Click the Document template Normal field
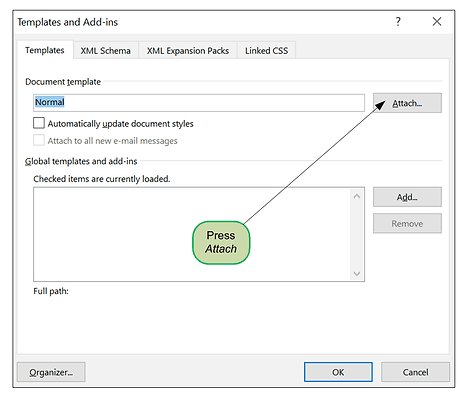The width and height of the screenshot is (464, 419). coord(199,103)
